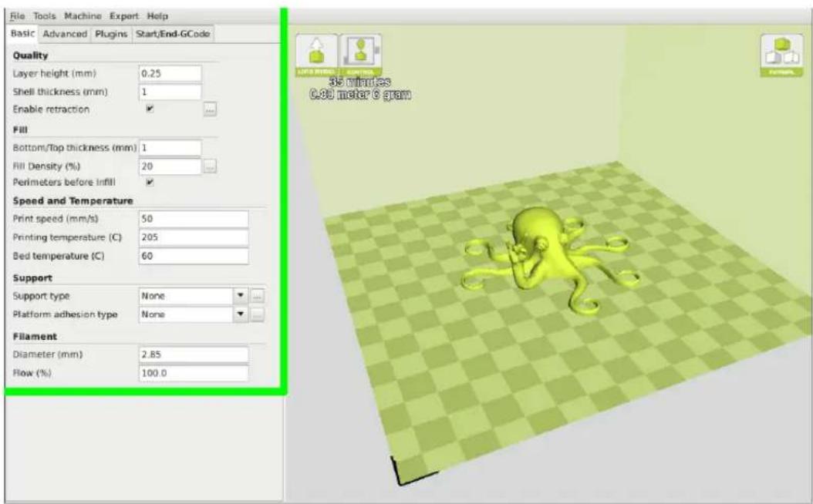Toggle Enable retraction checkbox
Viewport: 813px width, 504px height.
[150, 109]
